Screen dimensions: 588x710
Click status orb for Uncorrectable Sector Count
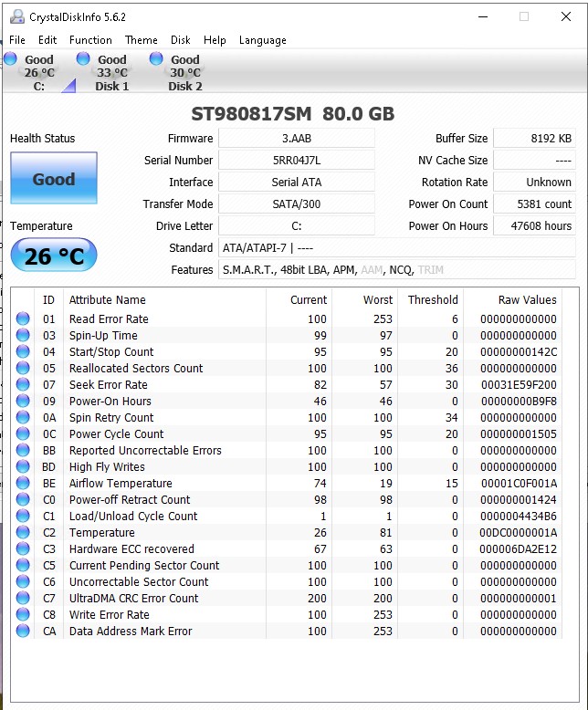pos(23,581)
